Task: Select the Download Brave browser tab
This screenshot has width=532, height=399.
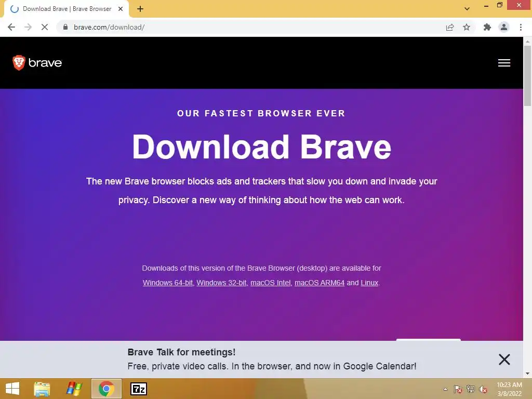Action: [x=66, y=9]
